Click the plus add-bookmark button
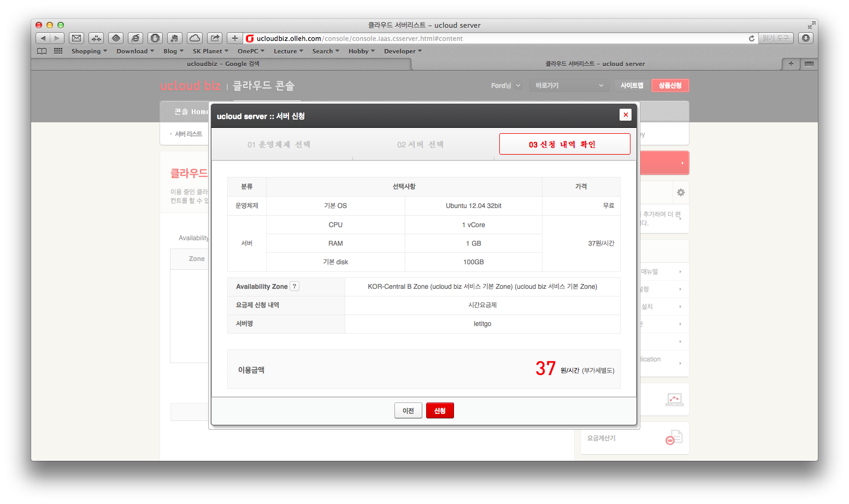Screen dimensions: 849x504 click(235, 38)
